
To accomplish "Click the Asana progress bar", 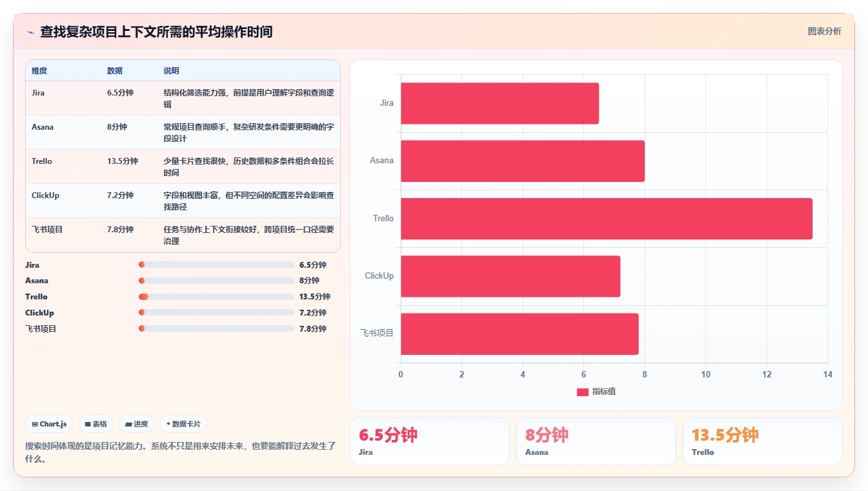I will [x=216, y=281].
